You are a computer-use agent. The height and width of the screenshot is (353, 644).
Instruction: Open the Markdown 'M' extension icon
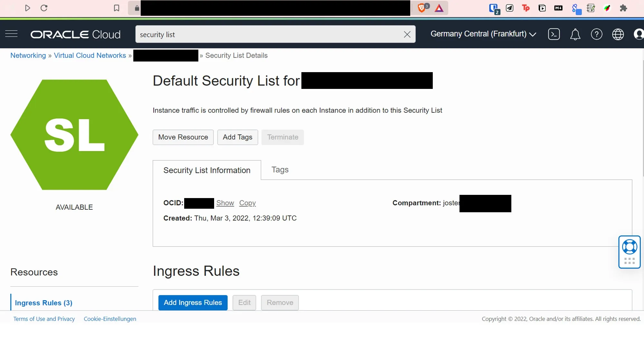coord(558,8)
